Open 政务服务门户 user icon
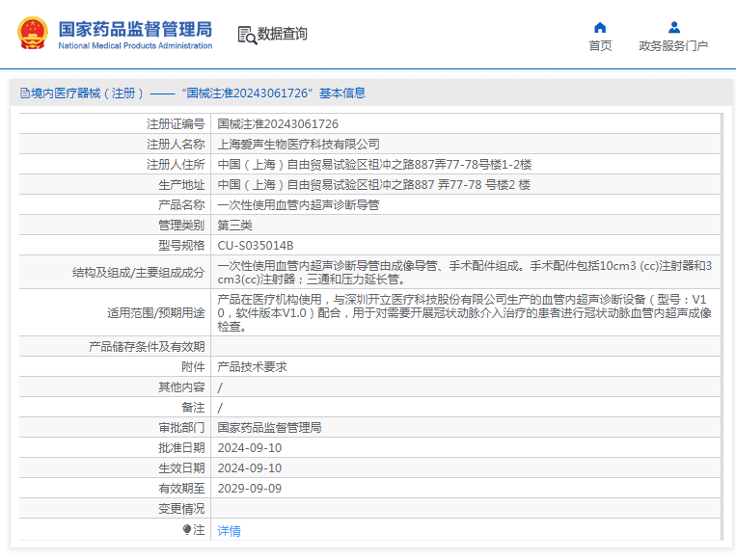736x560 pixels. coord(674,28)
